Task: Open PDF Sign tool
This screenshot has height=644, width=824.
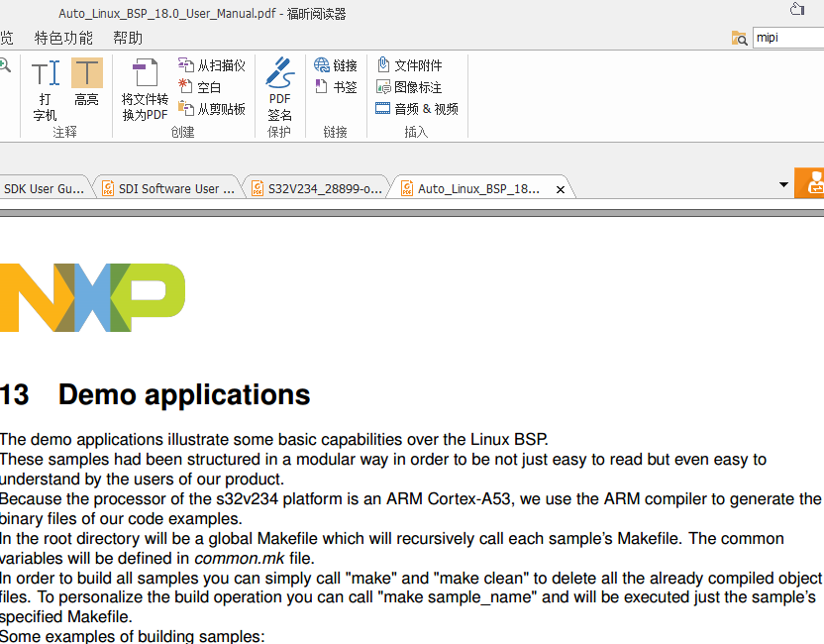Action: click(x=279, y=89)
